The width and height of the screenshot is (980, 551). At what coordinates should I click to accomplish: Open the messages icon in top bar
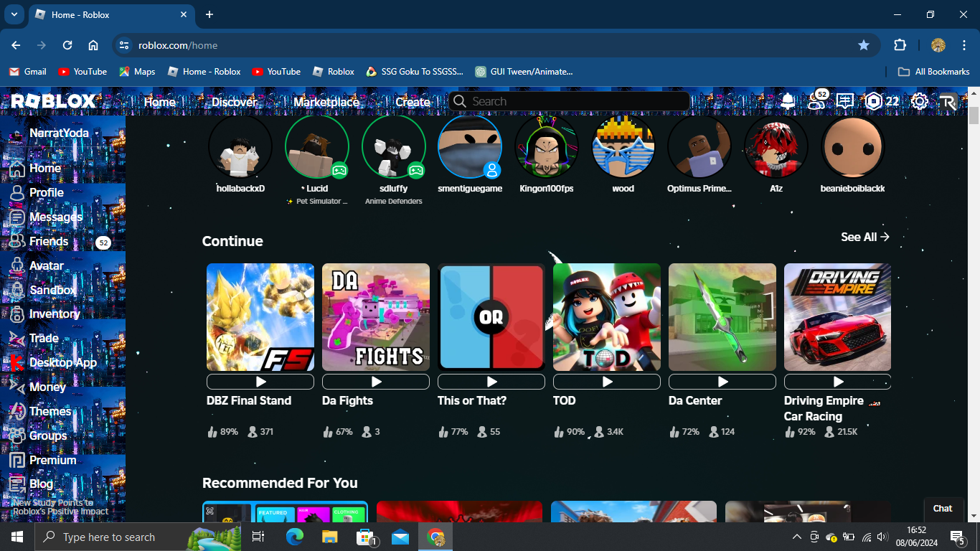pyautogui.click(x=845, y=101)
